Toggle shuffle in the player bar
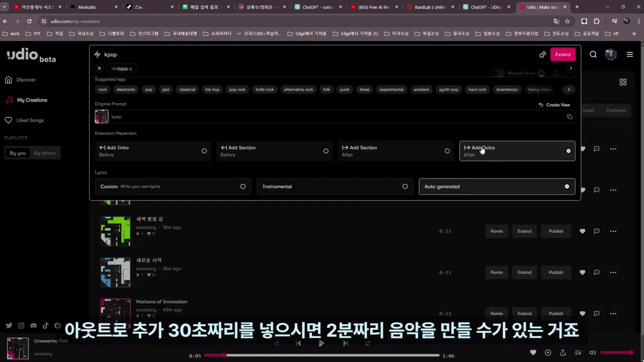 276,343
